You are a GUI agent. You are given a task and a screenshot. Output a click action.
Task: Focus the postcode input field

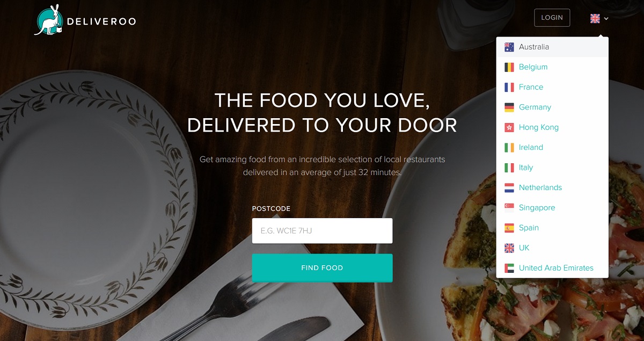[322, 231]
